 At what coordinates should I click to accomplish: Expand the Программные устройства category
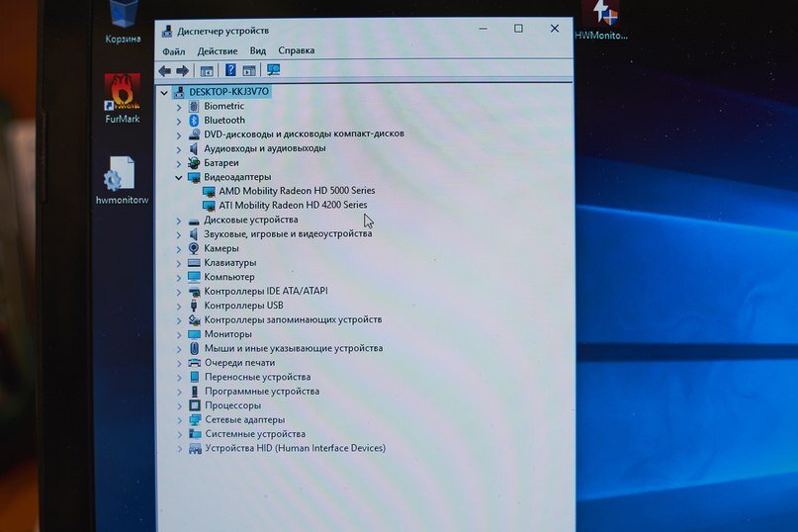(179, 392)
